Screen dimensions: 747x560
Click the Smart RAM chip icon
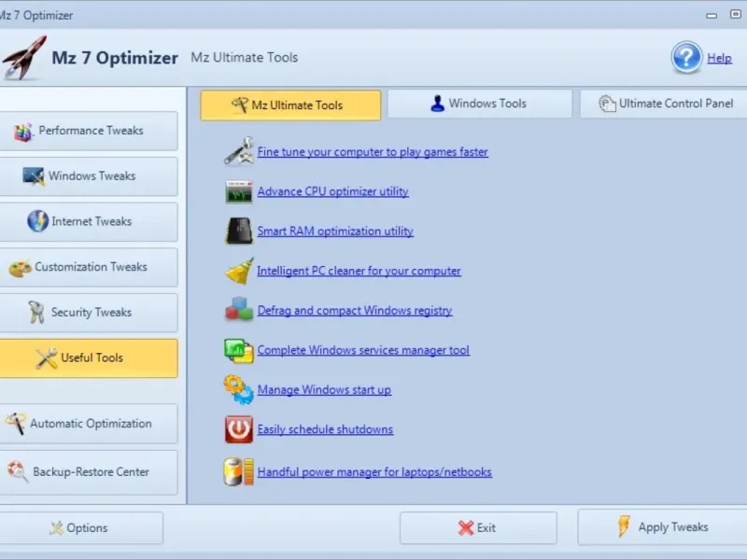pos(239,231)
